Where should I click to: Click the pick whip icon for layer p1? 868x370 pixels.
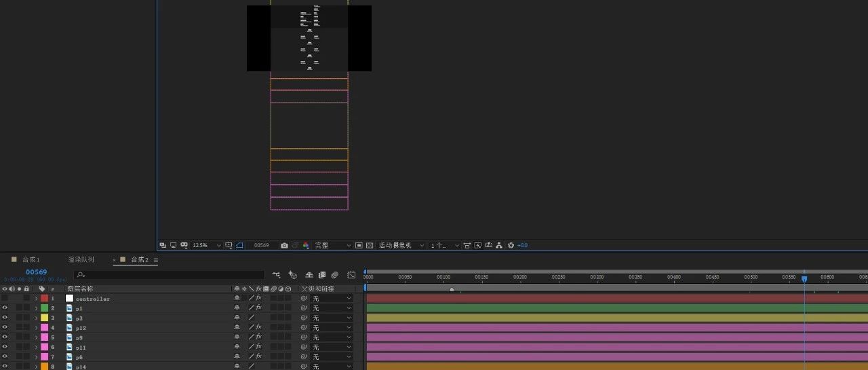click(x=304, y=308)
